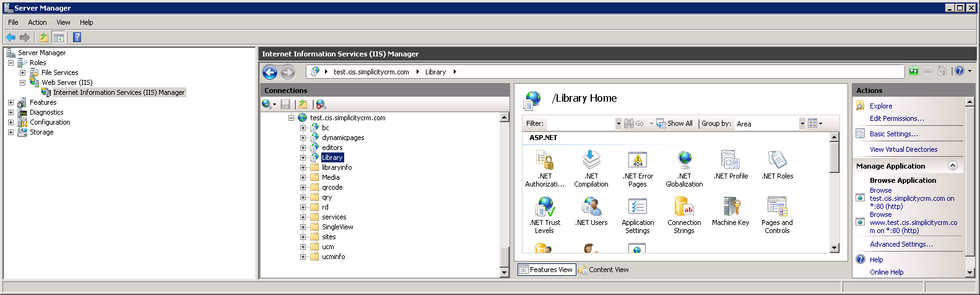This screenshot has height=295, width=980.
Task: Click the Filter text input field
Action: 580,123
